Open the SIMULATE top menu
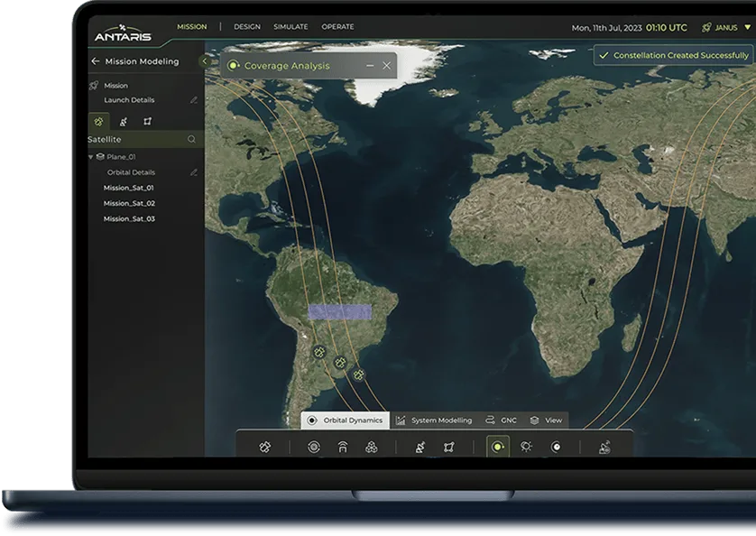The height and width of the screenshot is (536, 756). (290, 26)
